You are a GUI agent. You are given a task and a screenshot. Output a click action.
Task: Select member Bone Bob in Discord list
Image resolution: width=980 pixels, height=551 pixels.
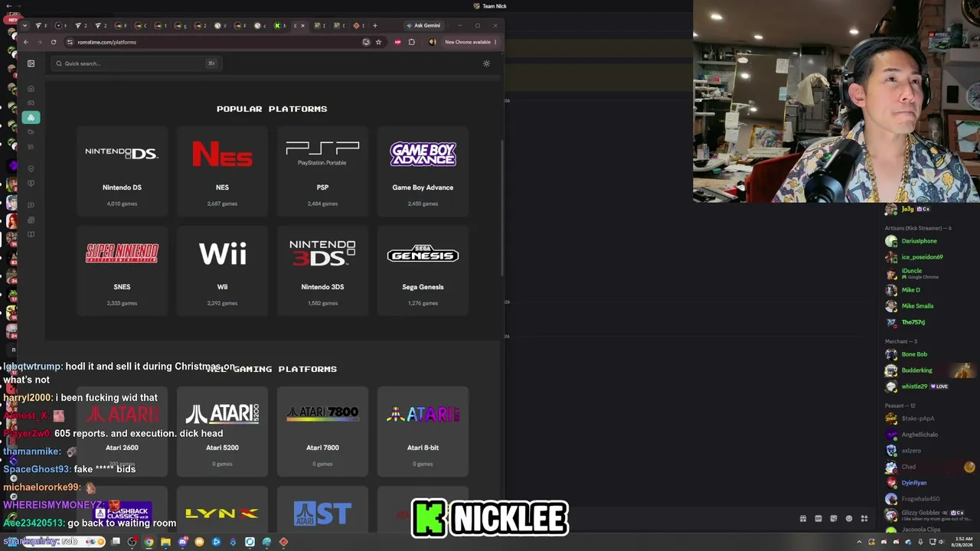[928, 354]
